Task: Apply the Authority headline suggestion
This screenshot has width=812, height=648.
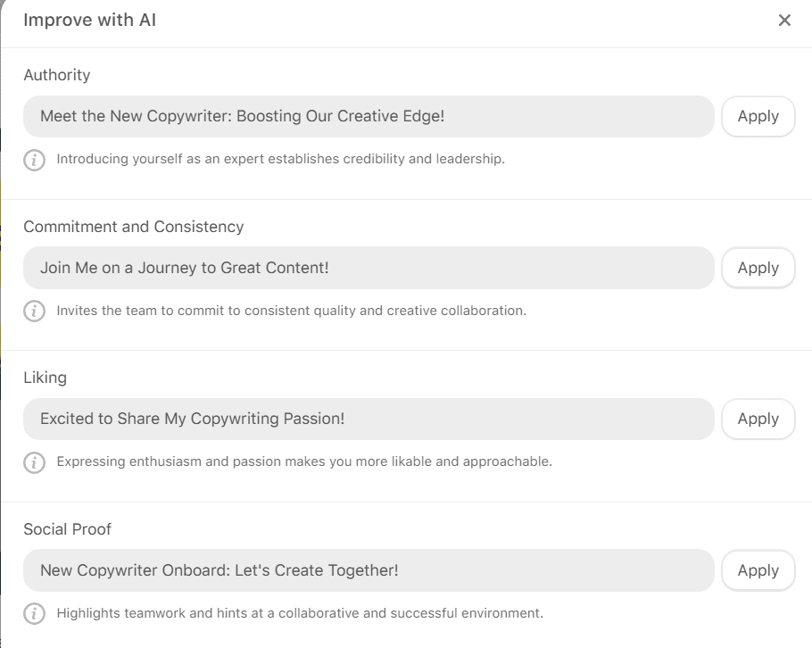Action: click(758, 116)
